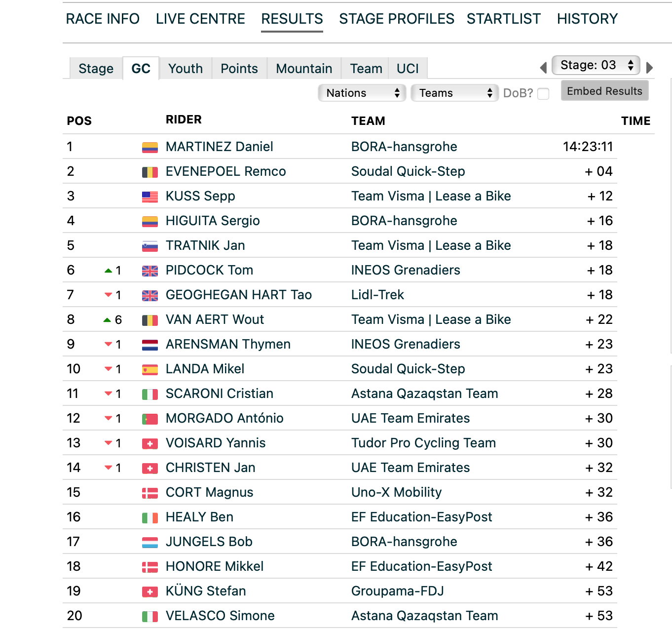
Task: Open the Nations filter dropdown
Action: (362, 93)
